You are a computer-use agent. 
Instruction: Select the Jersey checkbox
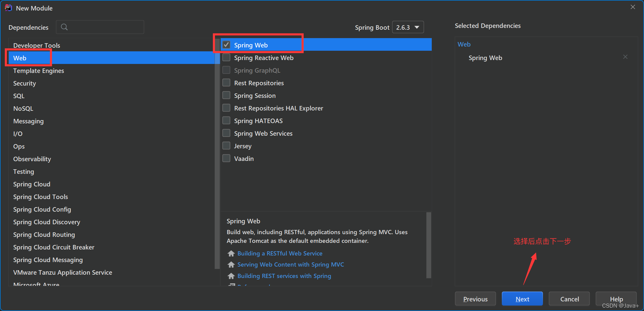(226, 146)
